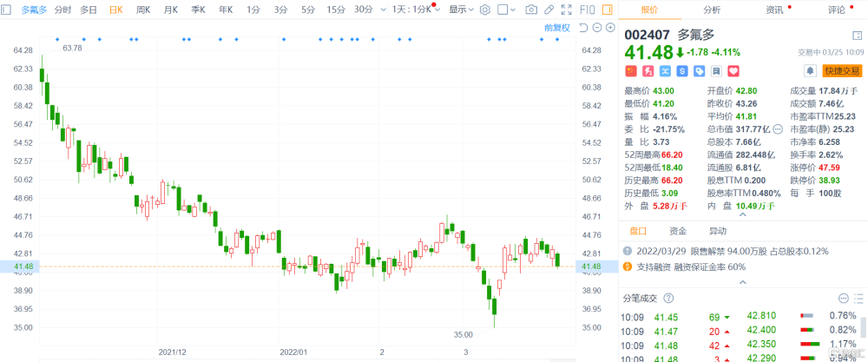
Task: Click the price alert bell icon
Action: [811, 71]
